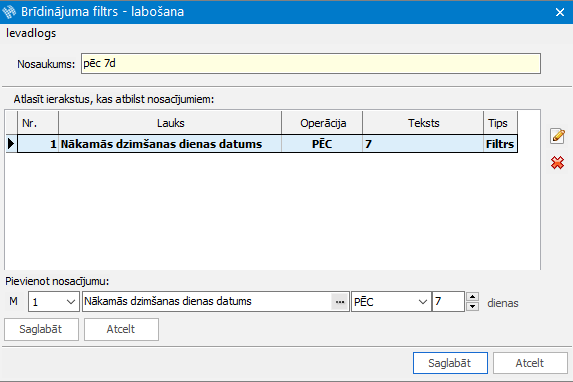Viewport: 573px width, 382px height.
Task: Click the Nr. cell showing 1
Action: (38, 144)
